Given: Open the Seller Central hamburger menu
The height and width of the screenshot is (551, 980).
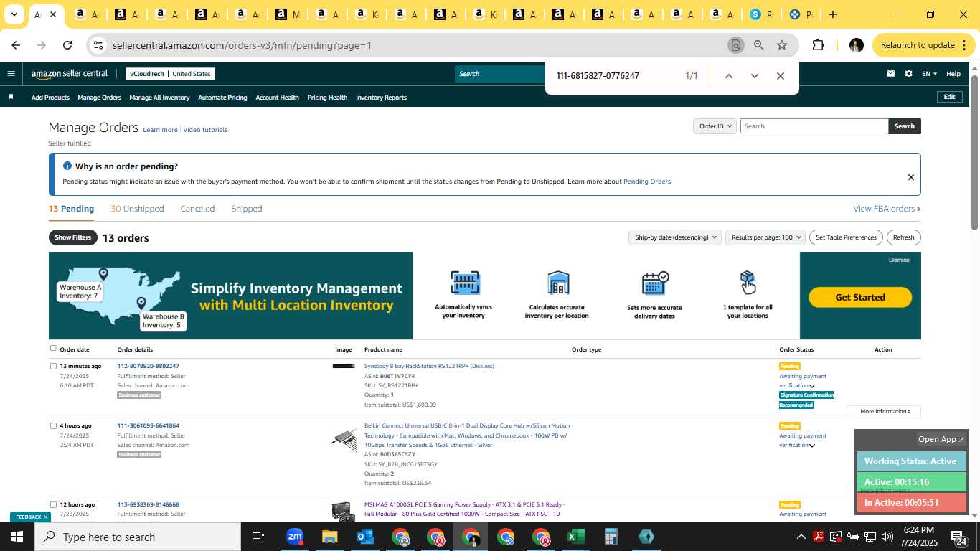Looking at the screenshot, I should point(11,73).
